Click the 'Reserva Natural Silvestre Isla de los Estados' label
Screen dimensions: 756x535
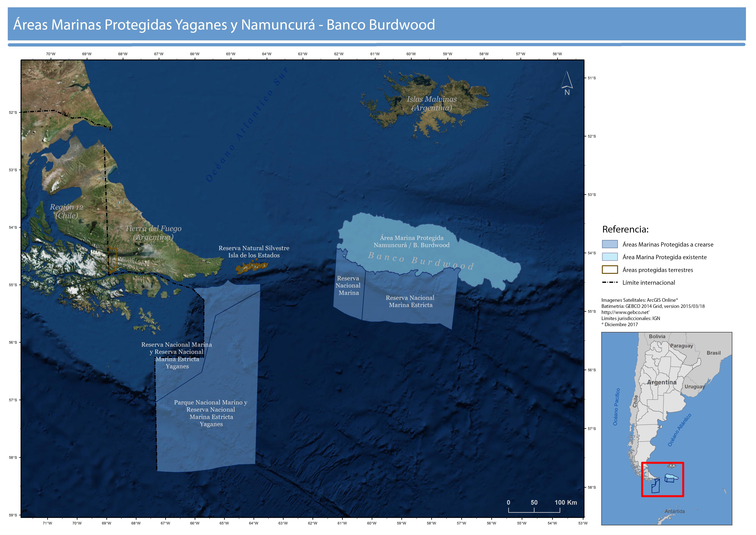(254, 252)
